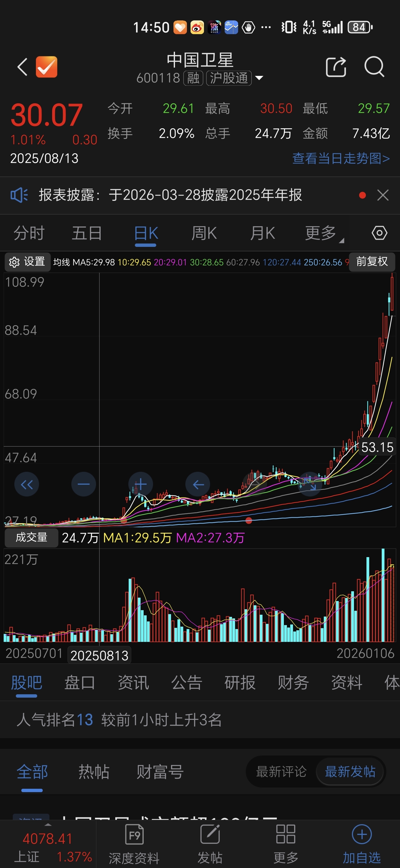Switch to 周K chart tab
Image resolution: width=400 pixels, height=868 pixels.
pos(204,233)
